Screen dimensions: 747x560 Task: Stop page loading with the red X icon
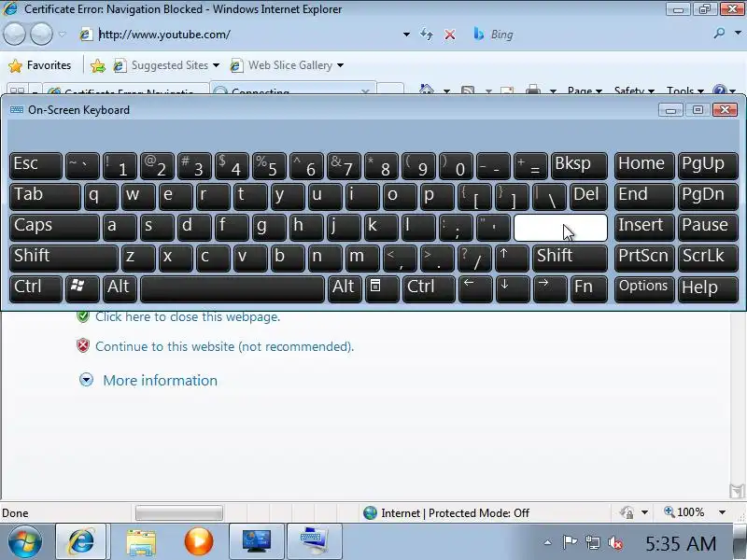449,35
